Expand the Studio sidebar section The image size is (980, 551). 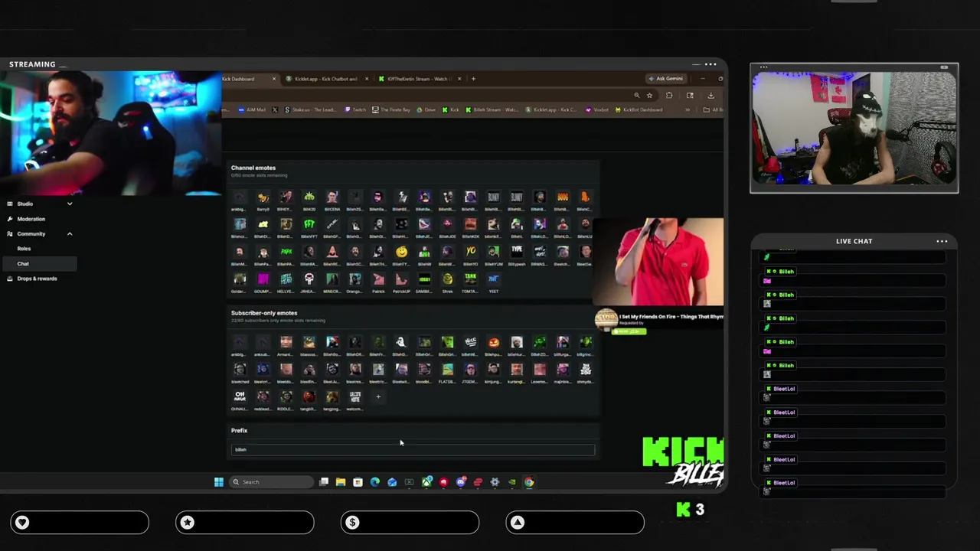coord(70,204)
